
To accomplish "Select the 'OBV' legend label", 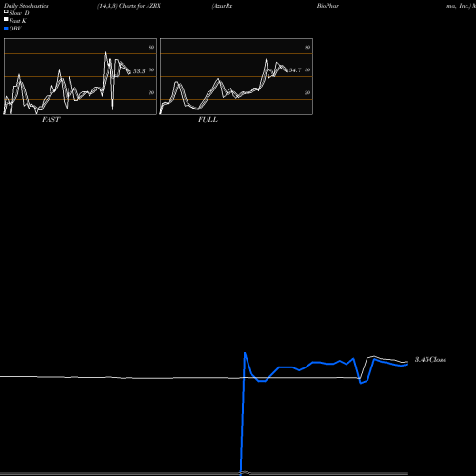I will click(15, 29).
